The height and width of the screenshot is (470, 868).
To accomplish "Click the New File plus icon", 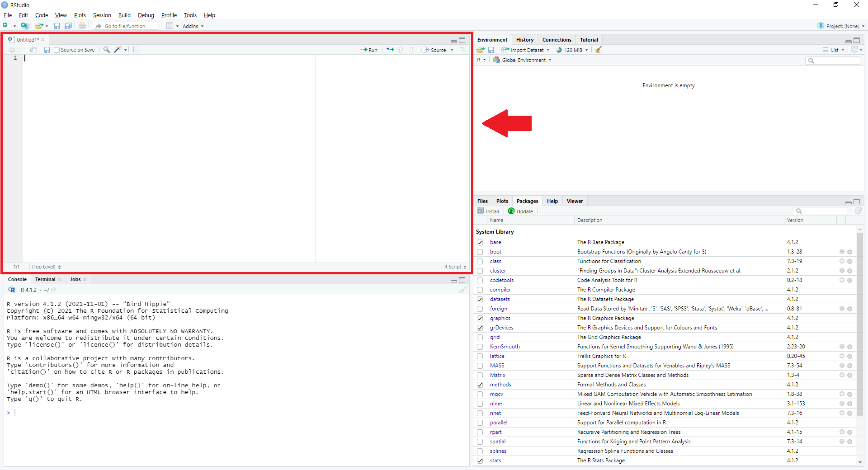I will click(x=5, y=26).
